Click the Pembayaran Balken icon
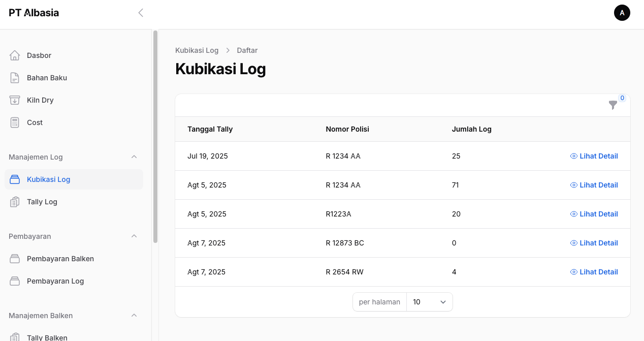The image size is (644, 341). pyautogui.click(x=15, y=259)
